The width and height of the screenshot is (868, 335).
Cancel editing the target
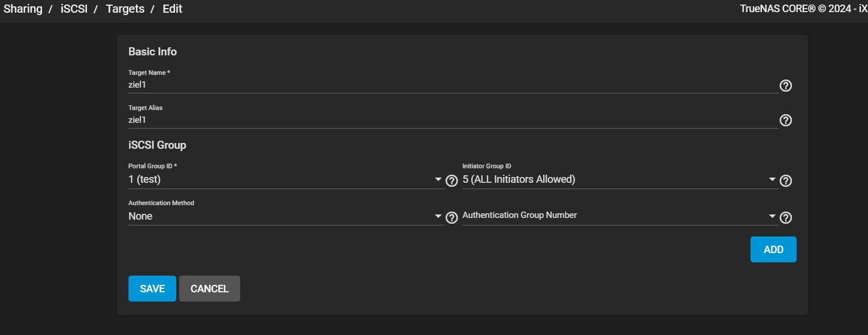pyautogui.click(x=210, y=289)
